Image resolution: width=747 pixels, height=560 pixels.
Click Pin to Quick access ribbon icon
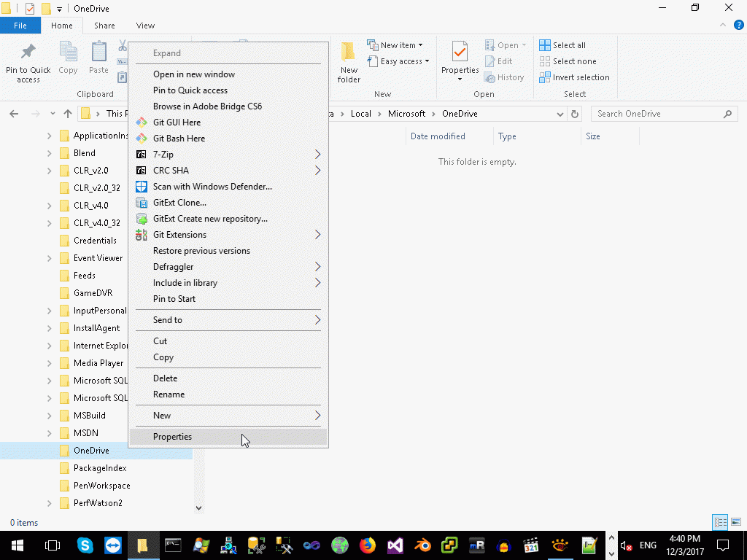pos(28,63)
